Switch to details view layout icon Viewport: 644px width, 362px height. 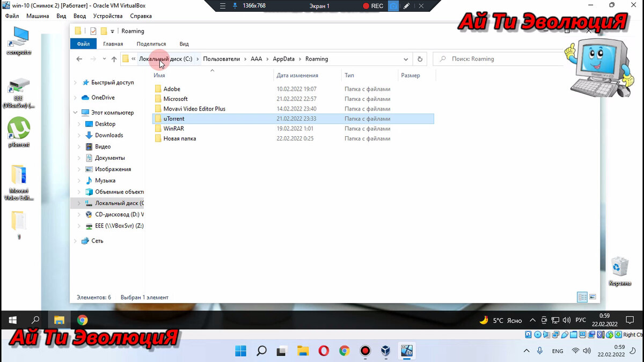(582, 297)
